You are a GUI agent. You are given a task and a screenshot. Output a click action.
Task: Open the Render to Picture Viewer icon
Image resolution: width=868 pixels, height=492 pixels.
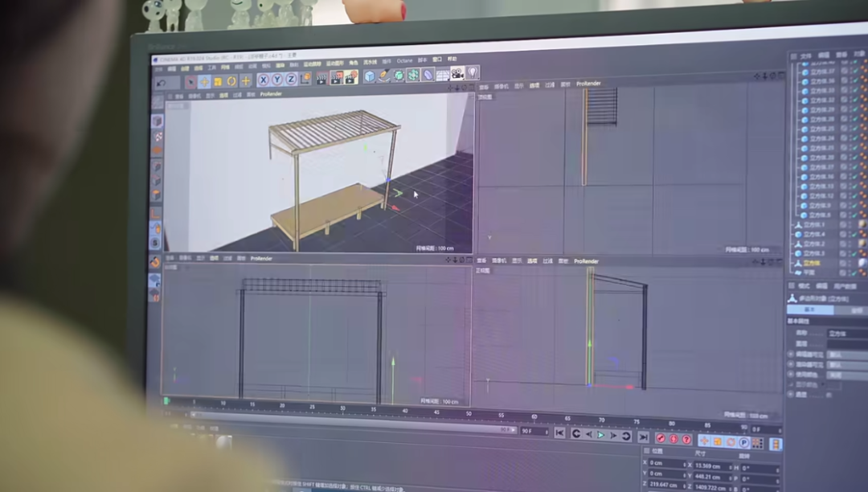tap(336, 78)
